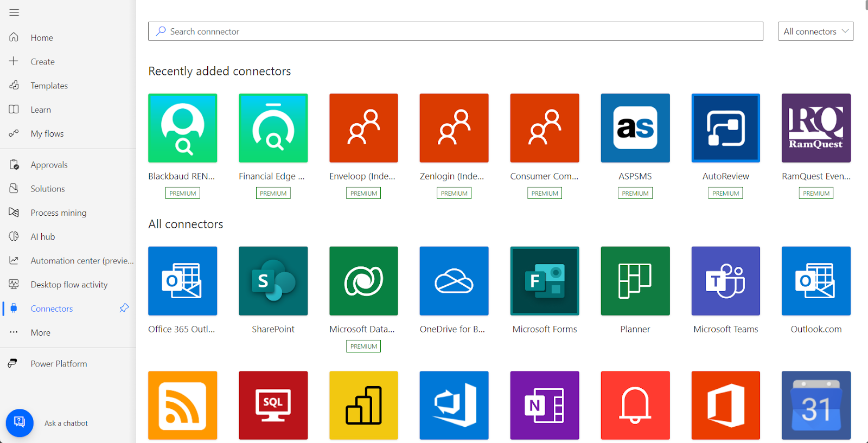868x443 pixels.
Task: Click PREMIUM badge under Microsoft Dataverse
Action: [363, 346]
